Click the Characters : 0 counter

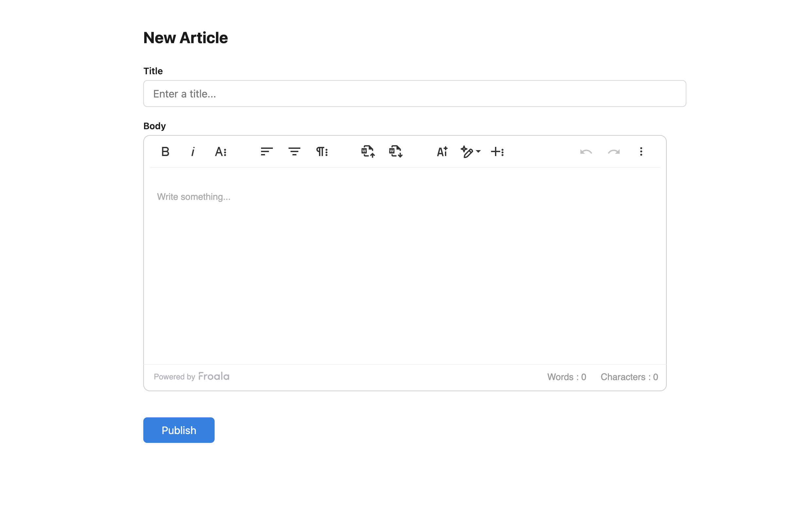click(629, 377)
